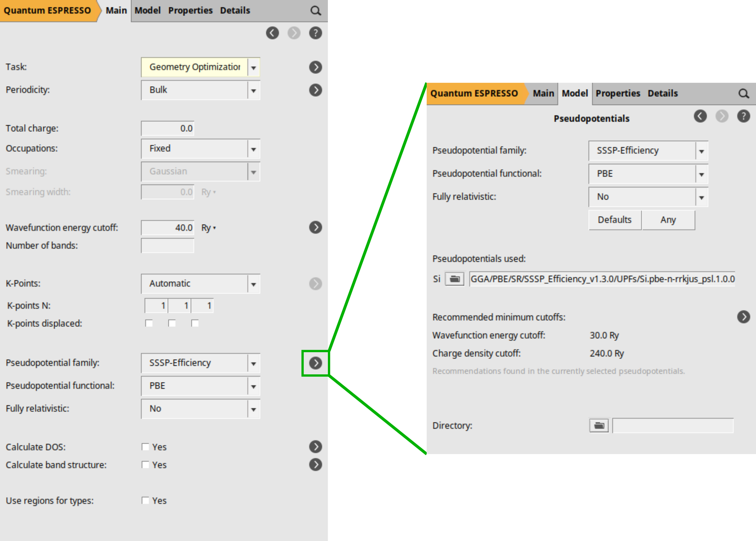Click the search magnifier in left panel
The width and height of the screenshot is (756, 541).
pos(315,11)
